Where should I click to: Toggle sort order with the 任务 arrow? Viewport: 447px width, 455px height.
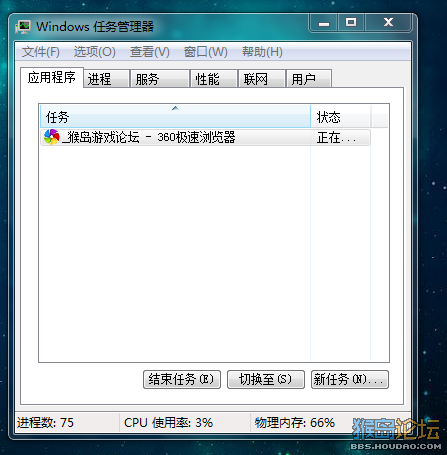click(175, 108)
